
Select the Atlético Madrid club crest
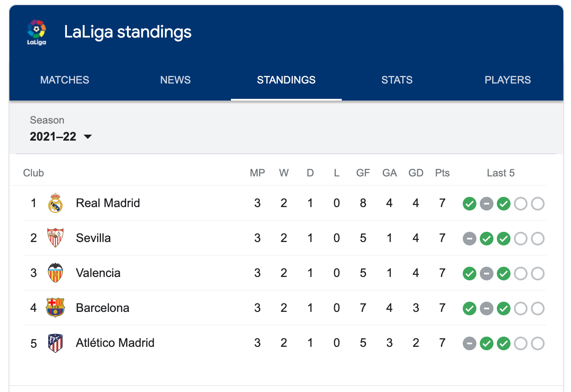tap(55, 343)
